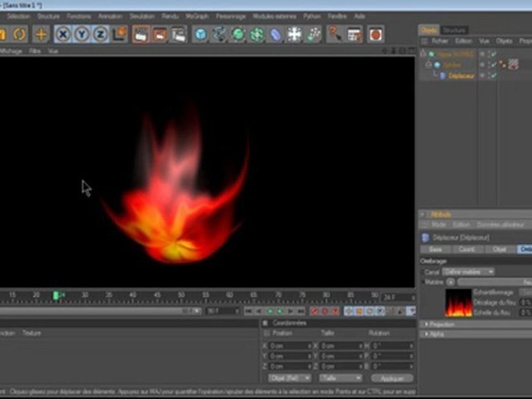Open the Python menu
The image size is (532, 399).
pyautogui.click(x=311, y=16)
